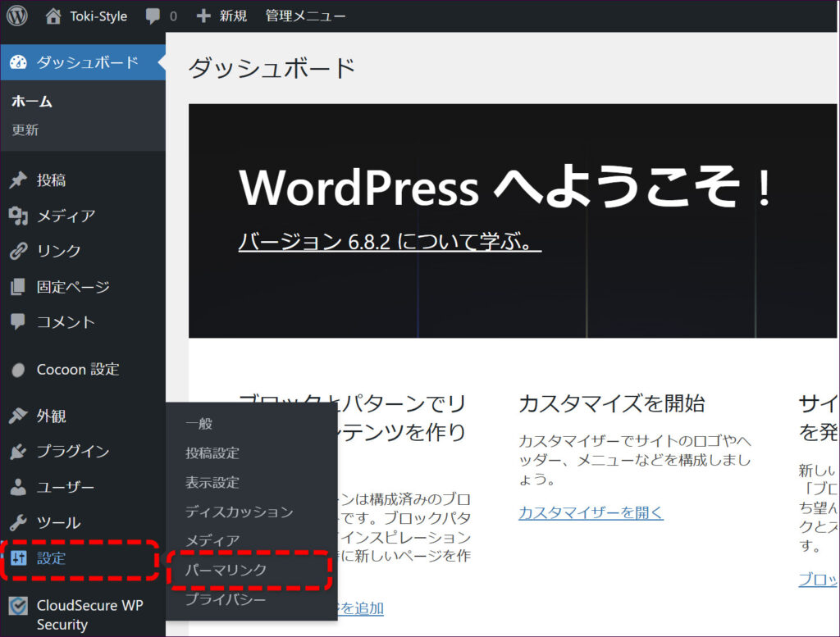840x637 pixels.
Task: Click the 投稿 pushpin icon
Action: pos(18,180)
